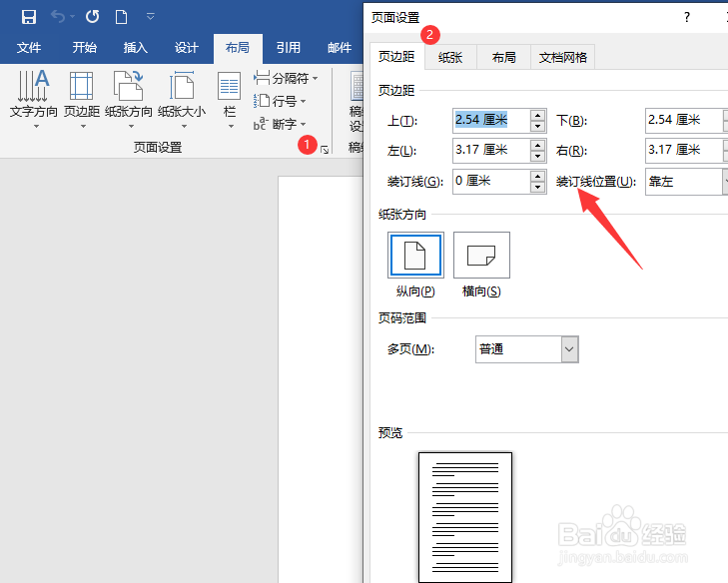Select the 布局 ribbon tab
The width and height of the screenshot is (728, 583).
pyautogui.click(x=238, y=47)
